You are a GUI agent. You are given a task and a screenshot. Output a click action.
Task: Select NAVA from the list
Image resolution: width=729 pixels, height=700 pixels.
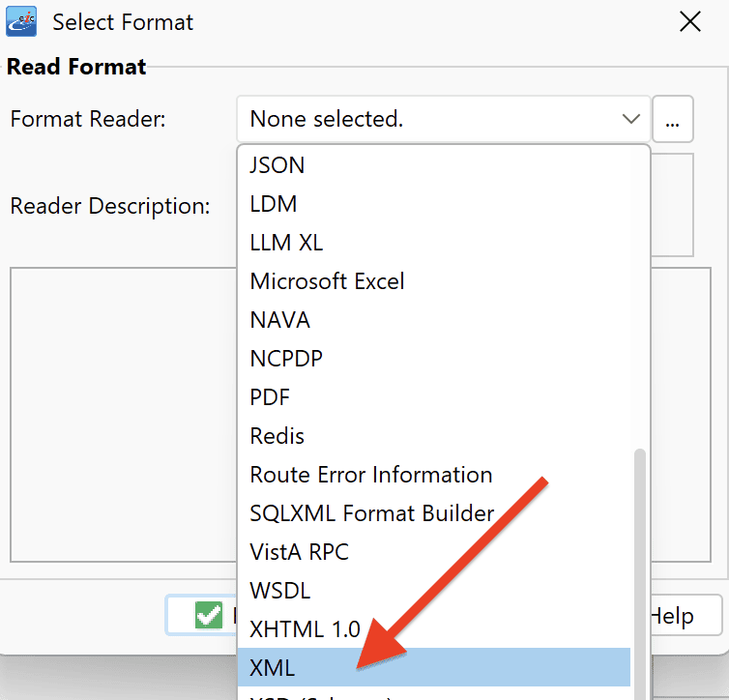(x=434, y=320)
